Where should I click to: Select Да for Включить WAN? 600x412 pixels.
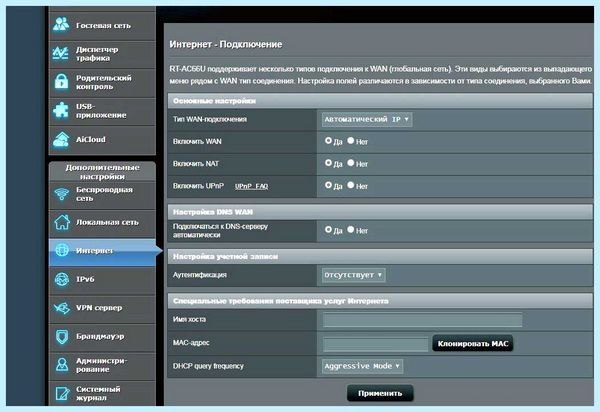328,140
